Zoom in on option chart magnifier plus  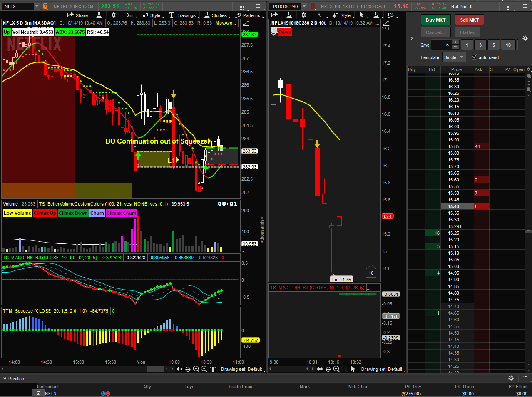(336, 369)
